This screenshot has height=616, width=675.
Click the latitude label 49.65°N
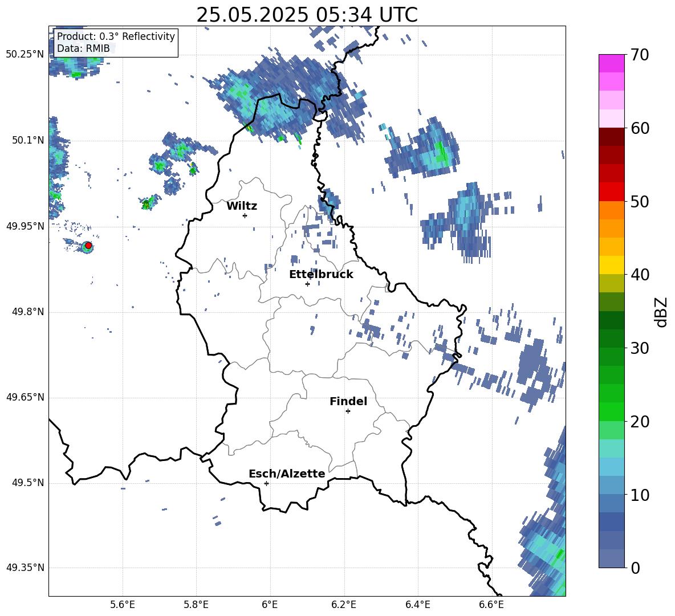click(x=26, y=397)
